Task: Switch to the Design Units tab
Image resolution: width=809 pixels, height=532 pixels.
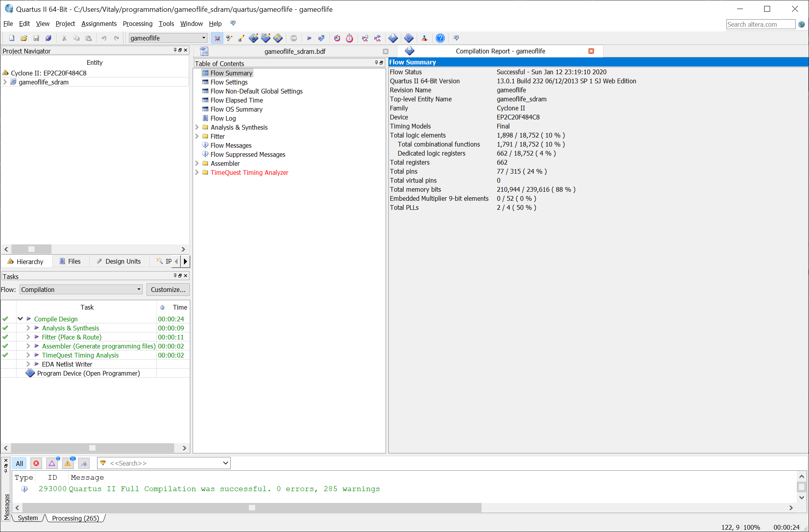Action: [119, 261]
